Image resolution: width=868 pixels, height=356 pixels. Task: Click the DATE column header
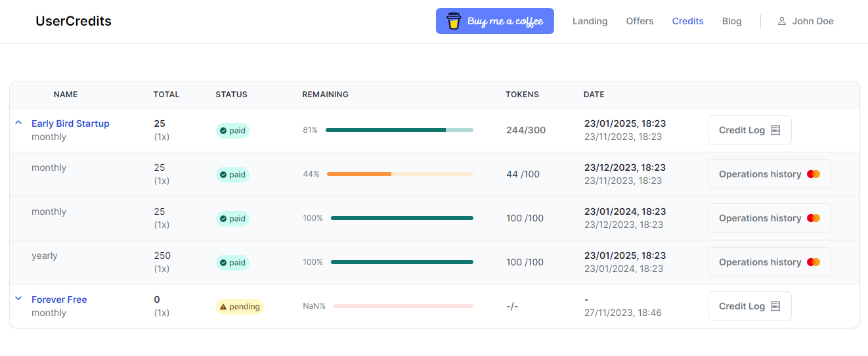(594, 95)
